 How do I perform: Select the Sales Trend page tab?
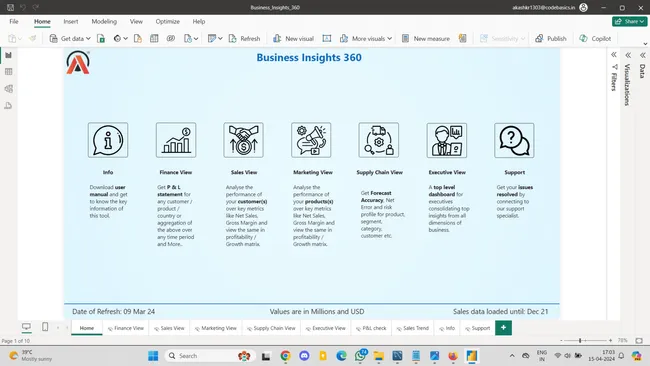point(412,328)
